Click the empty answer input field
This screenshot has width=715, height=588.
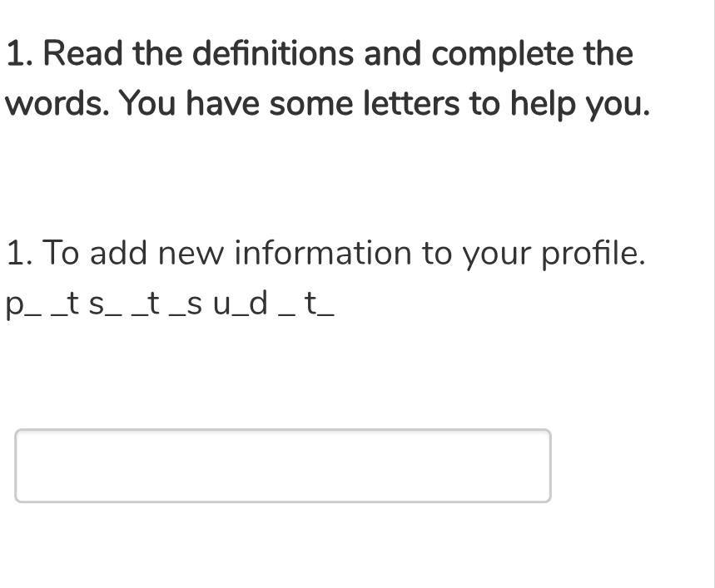[282, 466]
